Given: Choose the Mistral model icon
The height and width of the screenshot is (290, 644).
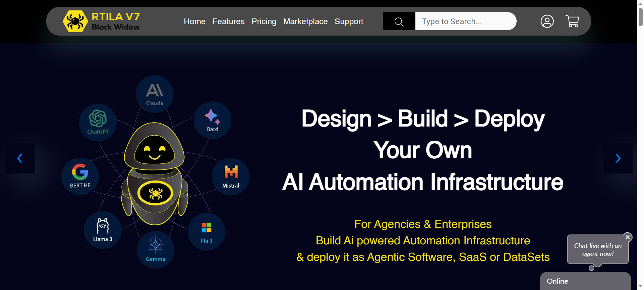Looking at the screenshot, I should (231, 177).
